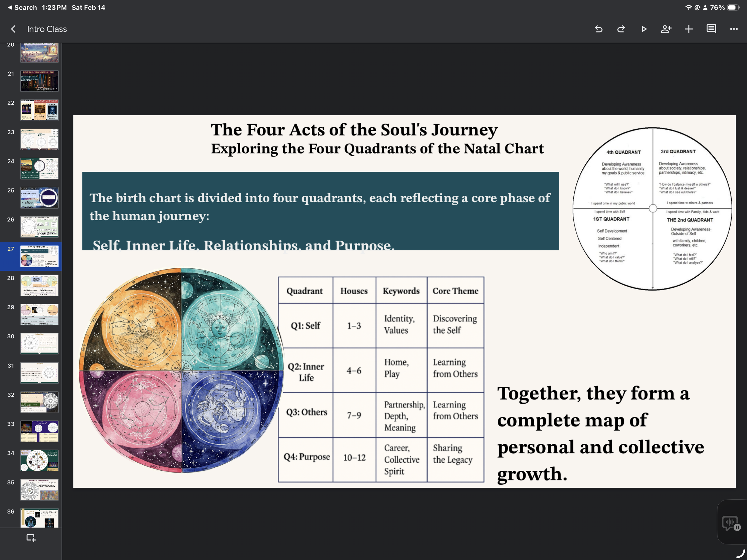Open the three-dot more menu
This screenshot has width=747, height=560.
(734, 29)
